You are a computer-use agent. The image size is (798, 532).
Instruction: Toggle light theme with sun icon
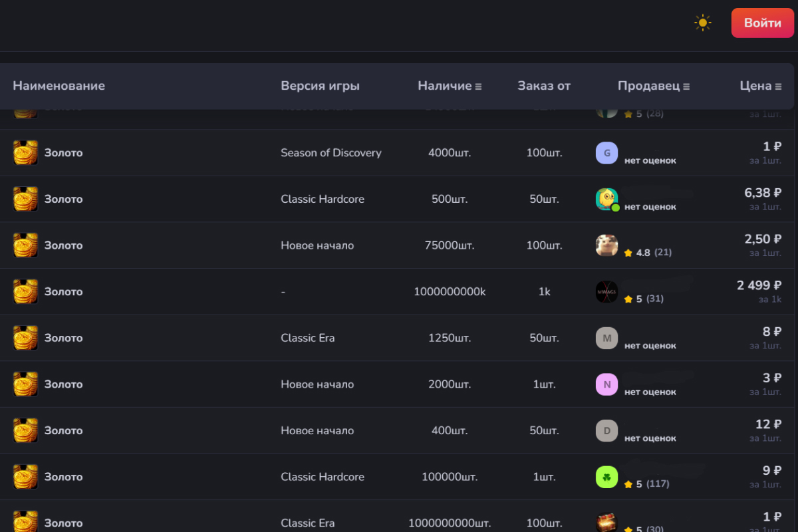point(702,23)
